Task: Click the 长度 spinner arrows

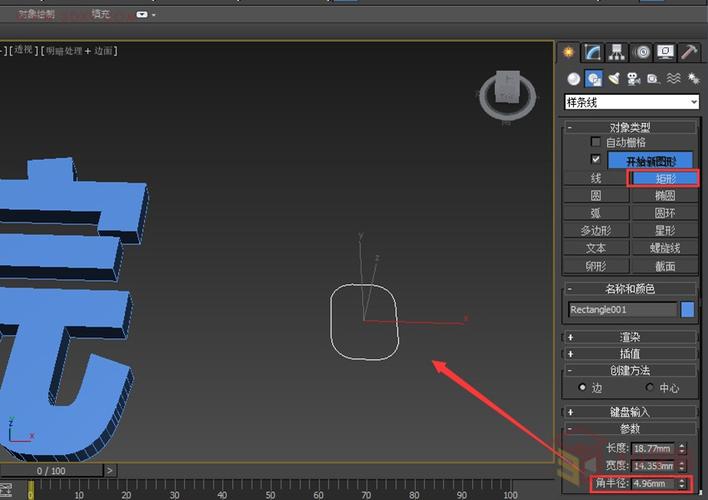Action: tap(682, 448)
